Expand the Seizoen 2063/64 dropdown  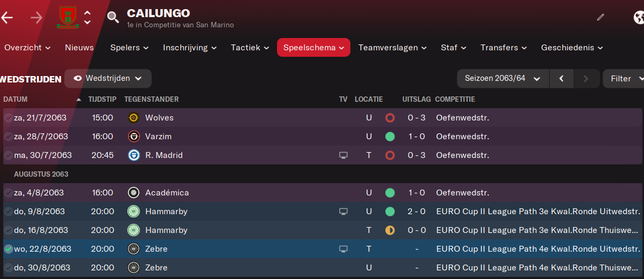(503, 78)
